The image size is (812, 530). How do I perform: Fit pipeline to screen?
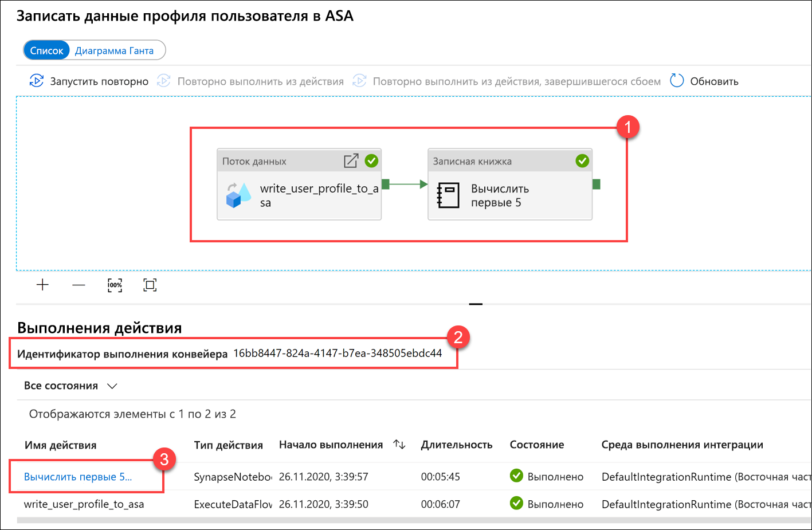[x=150, y=285]
